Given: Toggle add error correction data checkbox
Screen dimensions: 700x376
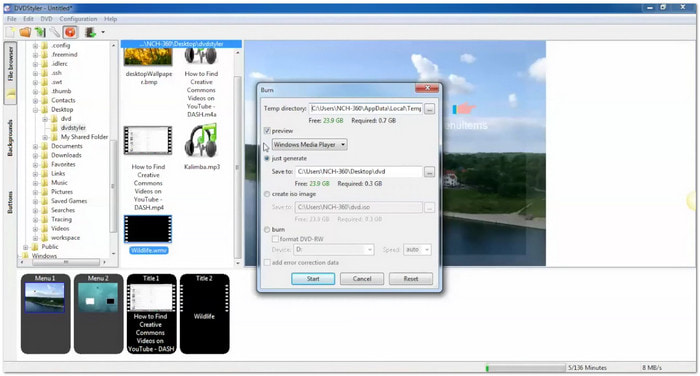Looking at the screenshot, I should click(267, 263).
